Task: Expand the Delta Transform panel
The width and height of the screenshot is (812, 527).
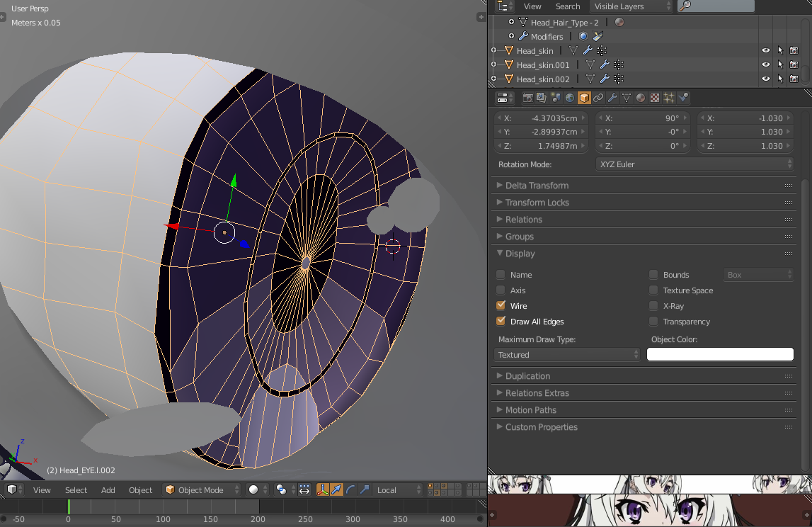Action: [x=537, y=186]
